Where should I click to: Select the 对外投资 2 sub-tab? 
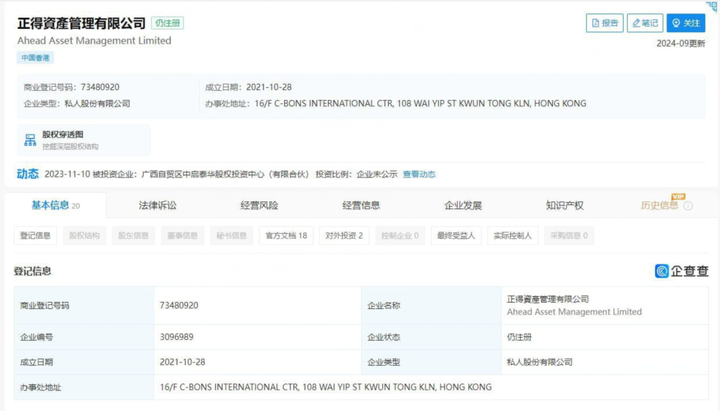point(344,236)
